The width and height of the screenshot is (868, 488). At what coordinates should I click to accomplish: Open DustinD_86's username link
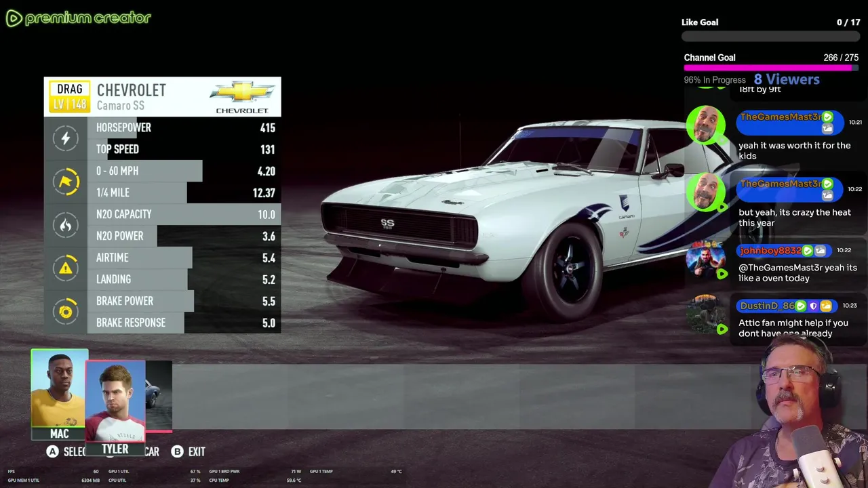[767, 306]
